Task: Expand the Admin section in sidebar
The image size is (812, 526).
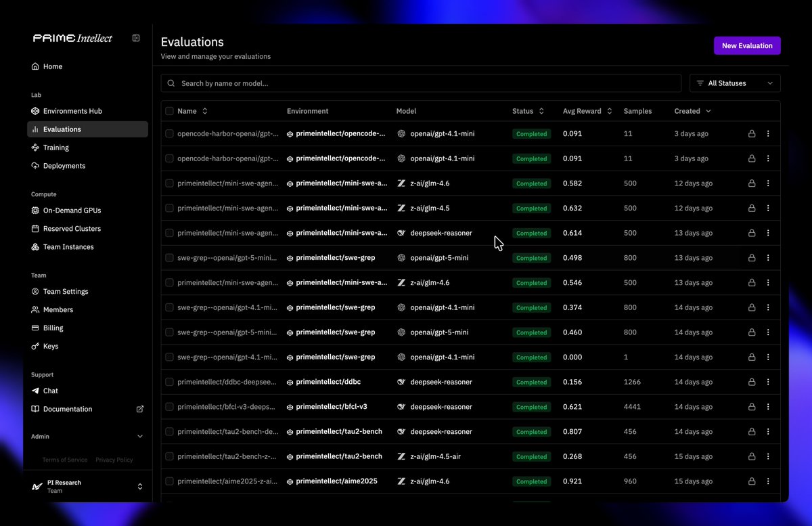Action: click(x=87, y=437)
